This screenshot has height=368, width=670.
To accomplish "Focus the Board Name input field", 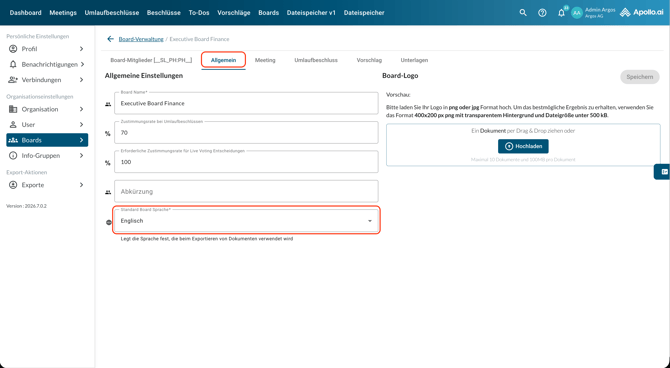I will pos(246,103).
